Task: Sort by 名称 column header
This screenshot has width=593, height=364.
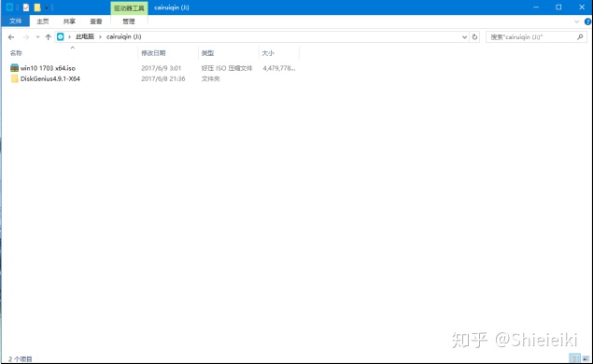Action: tap(16, 53)
